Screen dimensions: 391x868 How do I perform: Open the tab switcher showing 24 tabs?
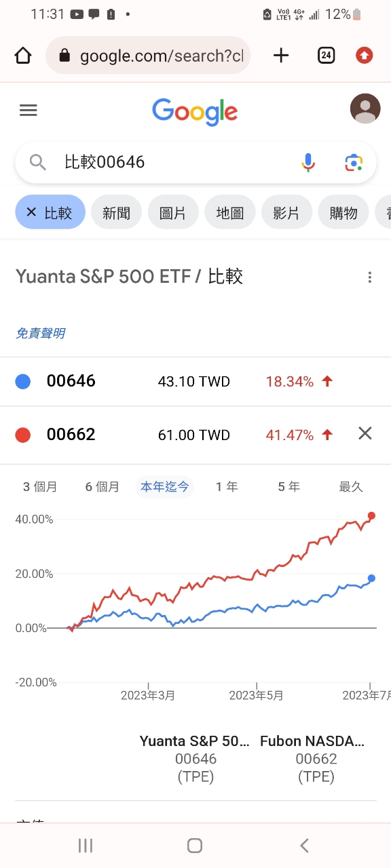(x=327, y=56)
